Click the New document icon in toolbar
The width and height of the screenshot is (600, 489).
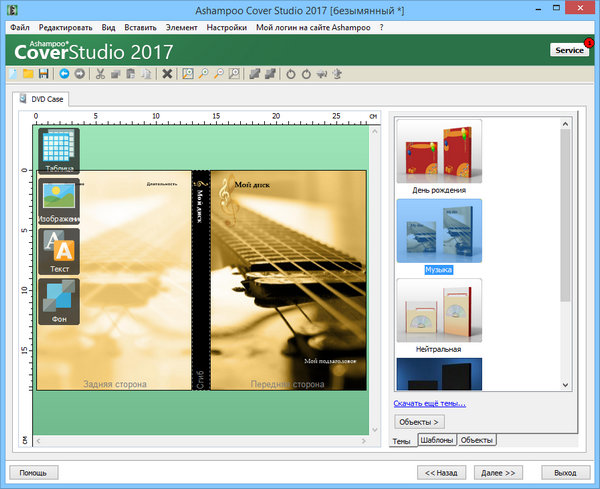13,74
